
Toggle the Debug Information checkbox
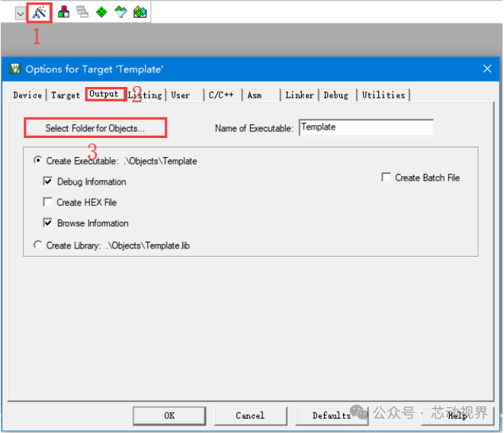[x=48, y=181]
